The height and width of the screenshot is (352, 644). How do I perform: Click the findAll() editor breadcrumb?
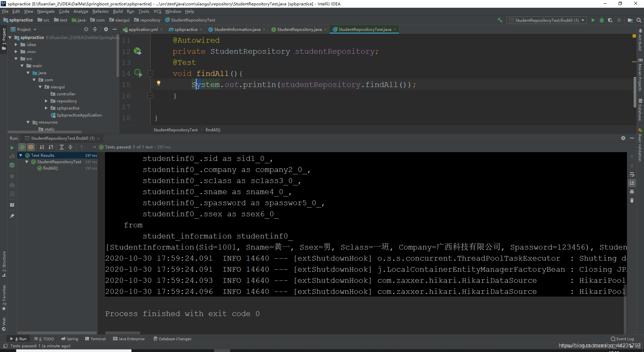213,130
